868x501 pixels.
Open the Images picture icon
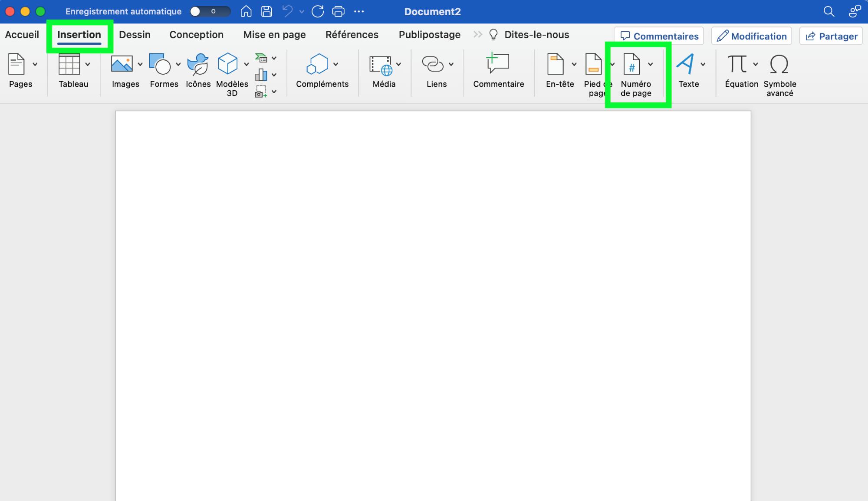(x=122, y=64)
